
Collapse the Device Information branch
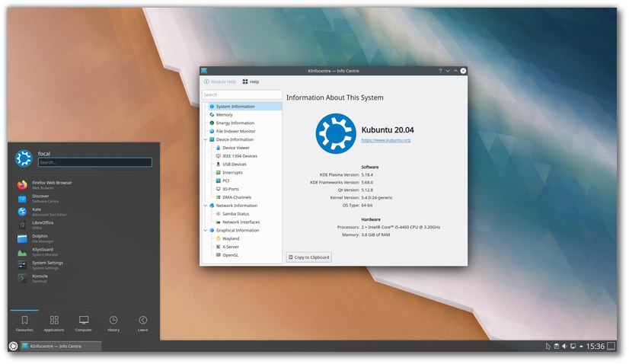(206, 139)
